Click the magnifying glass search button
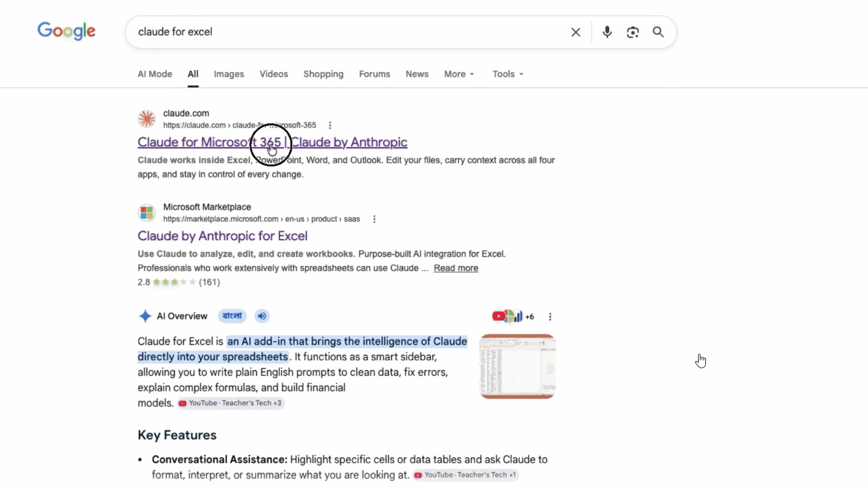This screenshot has width=868, height=489. [658, 32]
